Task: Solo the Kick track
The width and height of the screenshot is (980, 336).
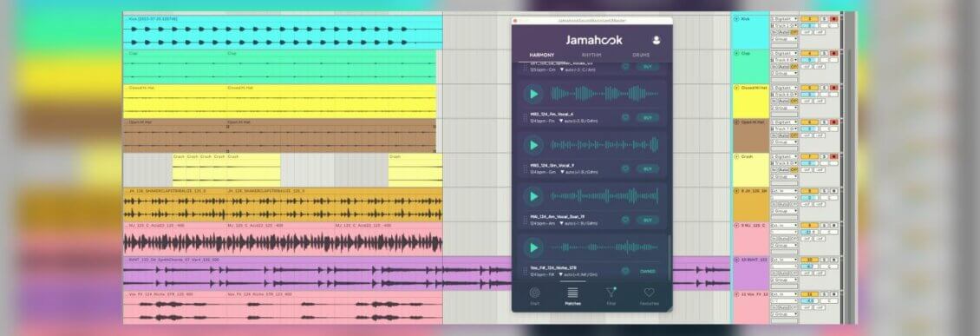Action: tap(824, 19)
